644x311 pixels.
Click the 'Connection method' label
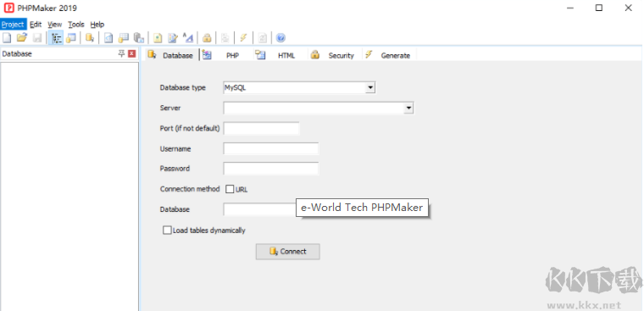[190, 189]
